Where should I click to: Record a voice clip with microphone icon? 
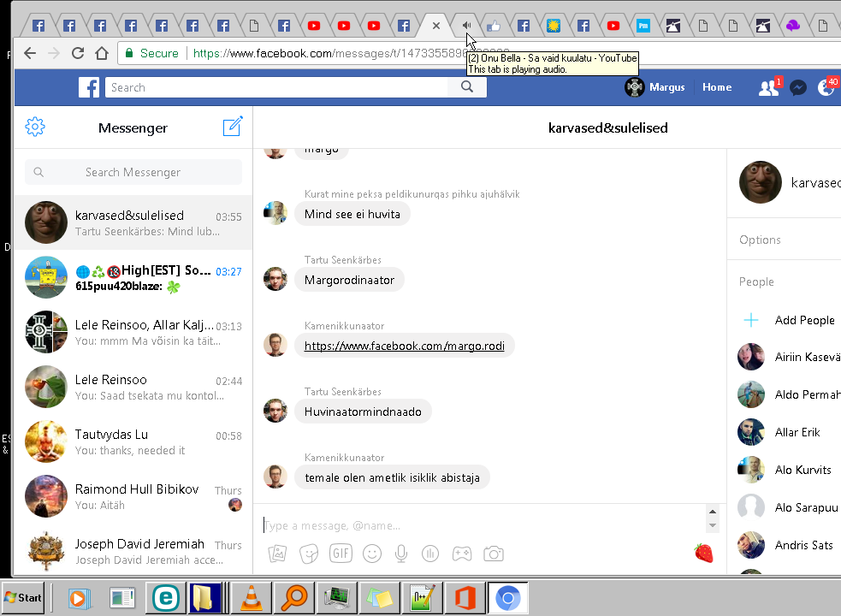[x=401, y=554]
